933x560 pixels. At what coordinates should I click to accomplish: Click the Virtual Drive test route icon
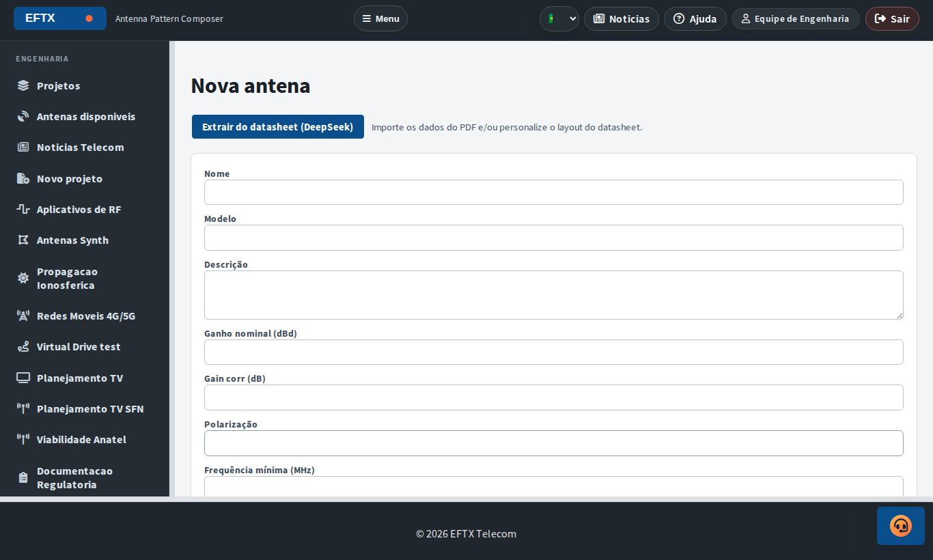23,347
